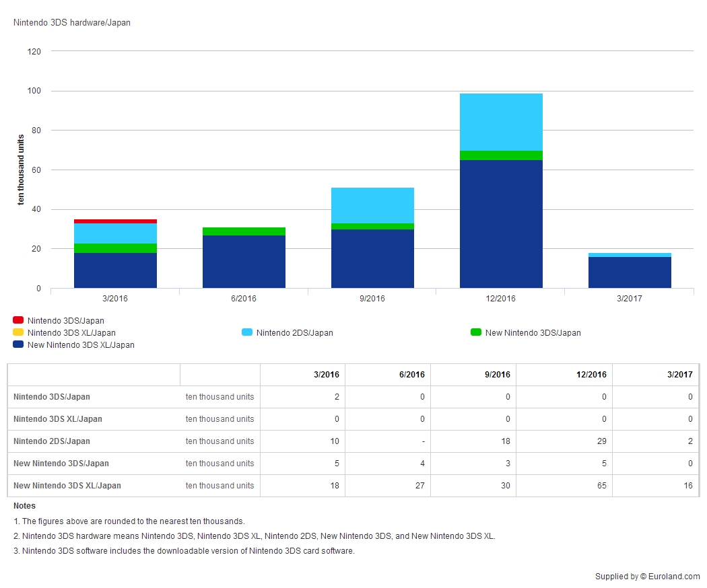Image resolution: width=707 pixels, height=588 pixels.
Task: Click note 3 about Nintendo 3DS software
Action: [x=184, y=551]
